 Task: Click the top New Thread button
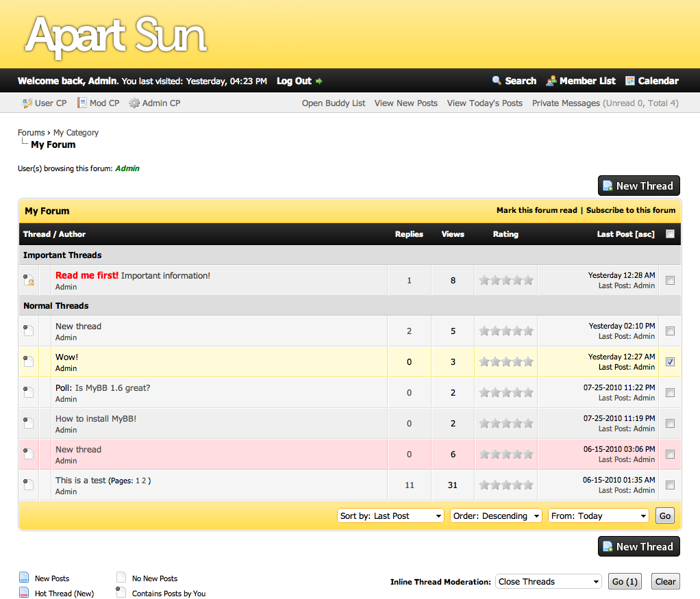[x=638, y=186]
